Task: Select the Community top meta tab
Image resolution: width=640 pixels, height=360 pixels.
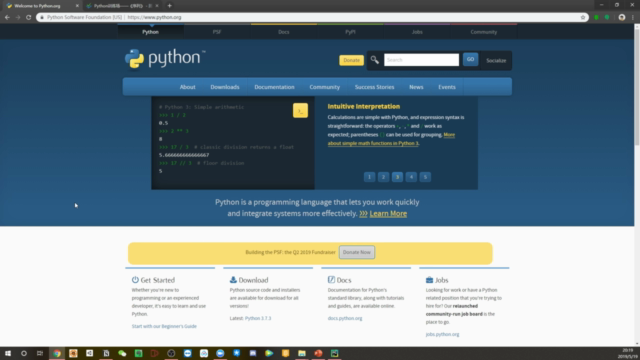Action: (x=484, y=32)
